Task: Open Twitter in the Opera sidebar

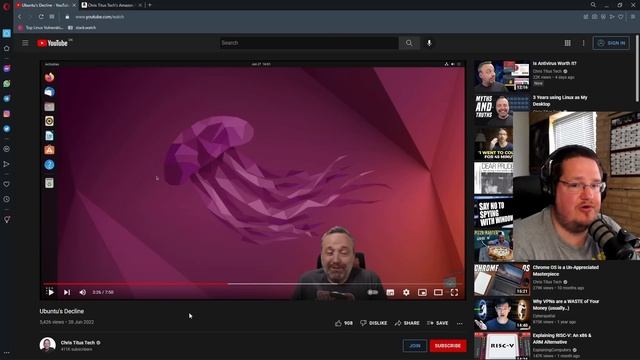Action: (x=7, y=129)
